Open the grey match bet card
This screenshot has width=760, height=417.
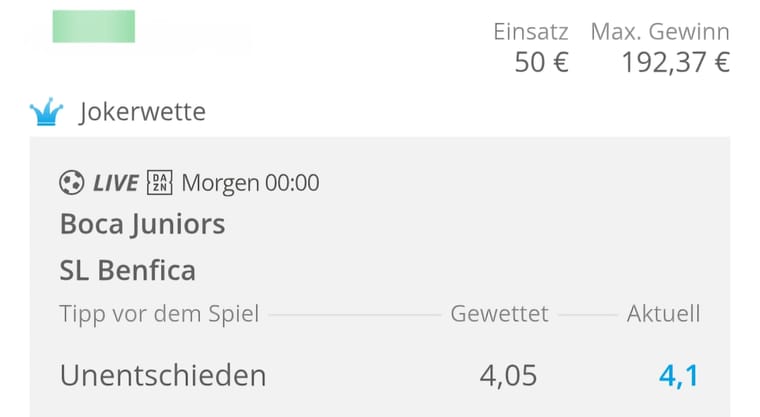(x=380, y=277)
